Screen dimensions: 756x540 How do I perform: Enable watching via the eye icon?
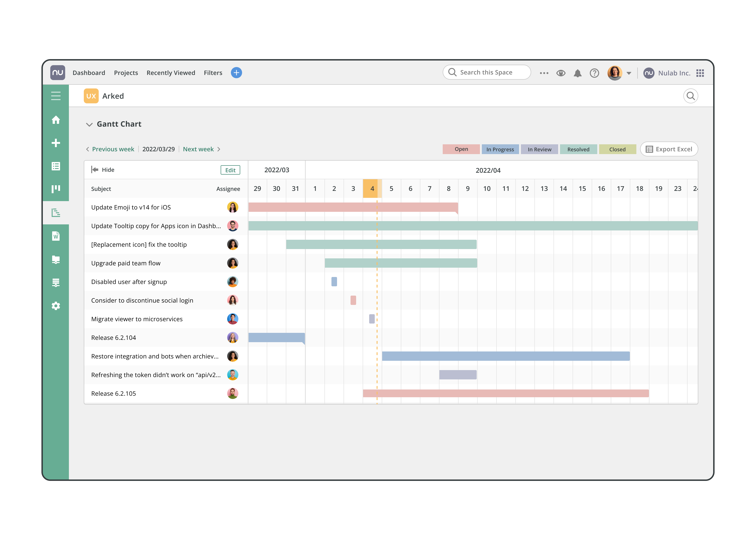pyautogui.click(x=561, y=73)
